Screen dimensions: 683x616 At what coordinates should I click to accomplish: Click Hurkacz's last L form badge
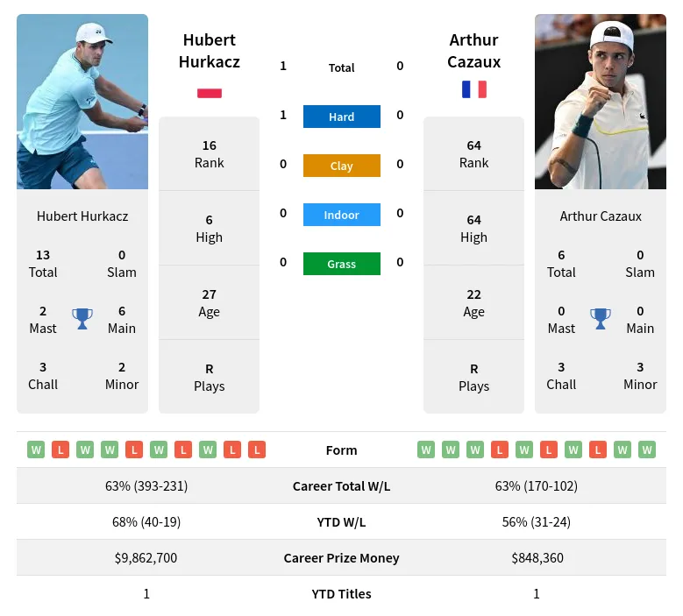point(257,450)
